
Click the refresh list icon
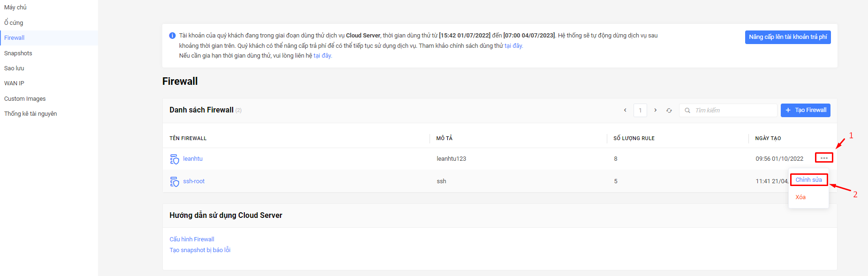click(x=669, y=111)
